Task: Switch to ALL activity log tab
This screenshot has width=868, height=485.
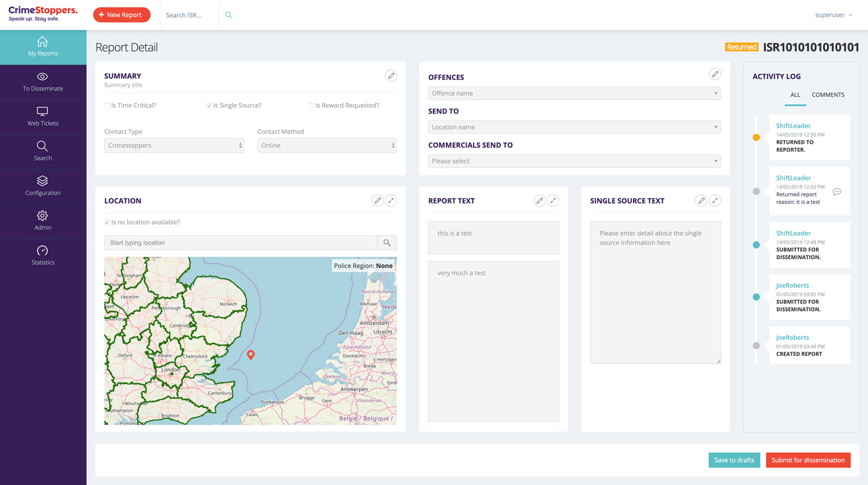Action: pos(795,95)
